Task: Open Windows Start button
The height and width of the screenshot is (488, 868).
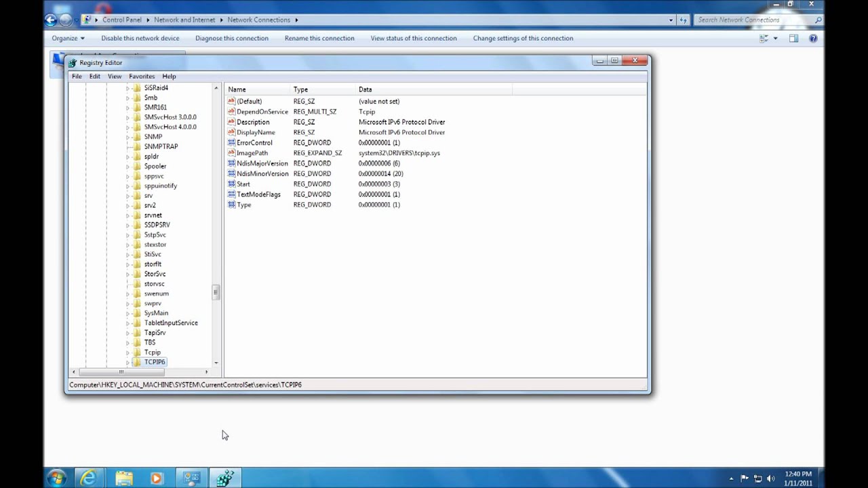Action: [57, 478]
